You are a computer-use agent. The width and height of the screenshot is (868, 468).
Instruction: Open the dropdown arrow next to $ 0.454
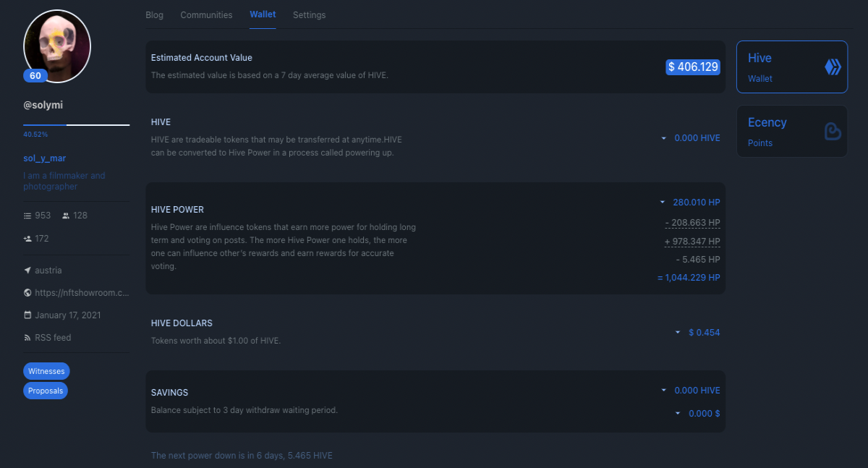[x=678, y=333]
